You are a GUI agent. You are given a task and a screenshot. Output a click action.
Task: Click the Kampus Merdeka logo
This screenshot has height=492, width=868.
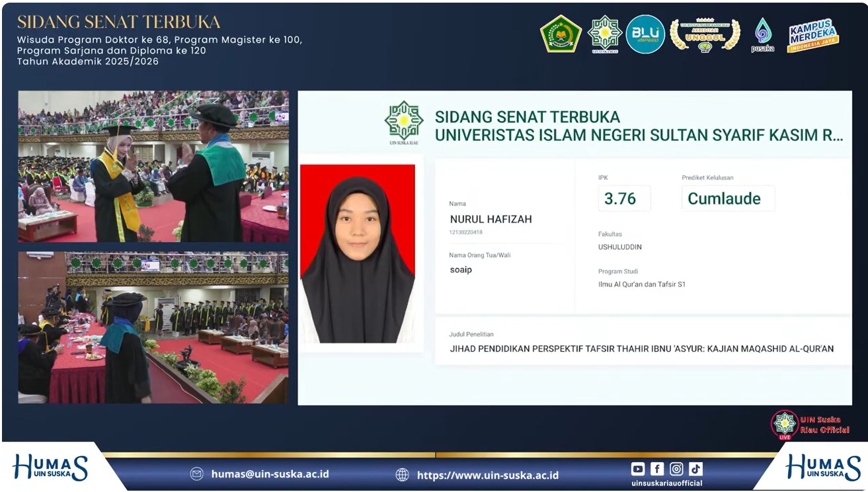[812, 35]
